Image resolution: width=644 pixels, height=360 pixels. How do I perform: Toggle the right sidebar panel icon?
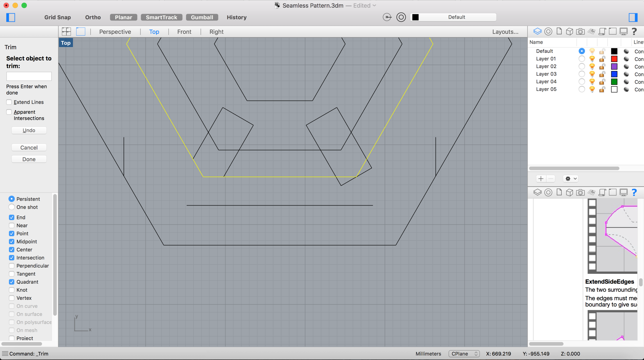(x=633, y=17)
